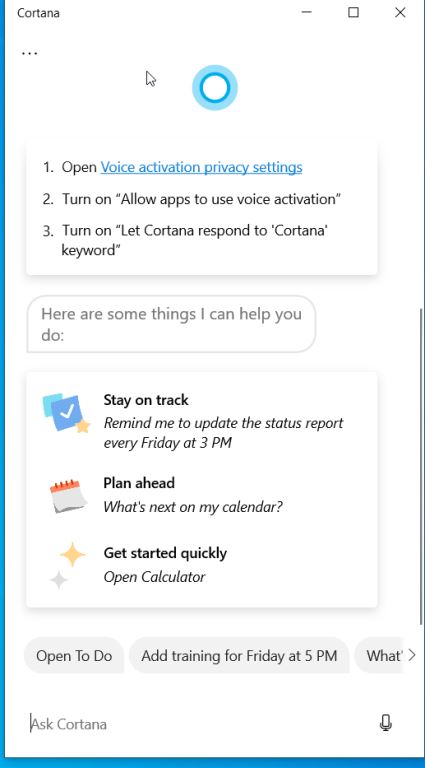Image resolution: width=425 pixels, height=768 pixels.
Task: Click What's next on my calendar example
Action: point(193,506)
